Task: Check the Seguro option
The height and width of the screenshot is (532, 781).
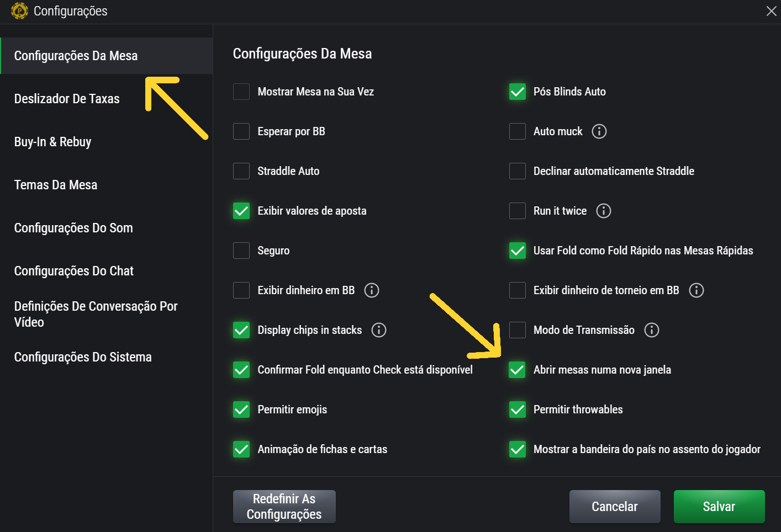Action: (241, 251)
